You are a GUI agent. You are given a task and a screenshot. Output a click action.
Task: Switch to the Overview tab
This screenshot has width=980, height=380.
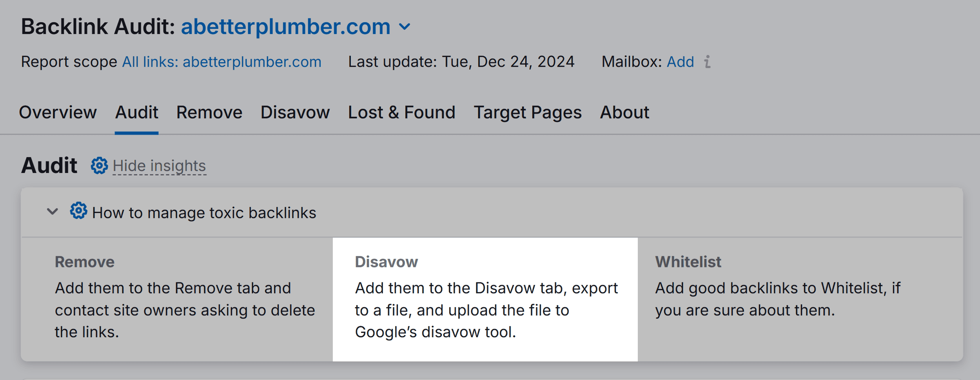59,113
